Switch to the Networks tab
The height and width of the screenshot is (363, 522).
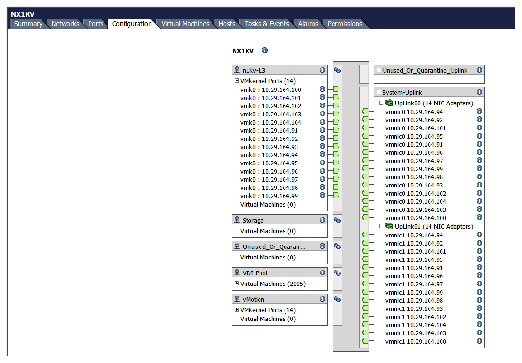pos(65,24)
